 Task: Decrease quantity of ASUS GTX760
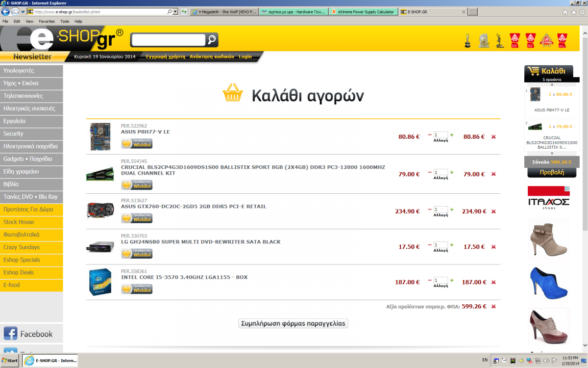pyautogui.click(x=430, y=210)
